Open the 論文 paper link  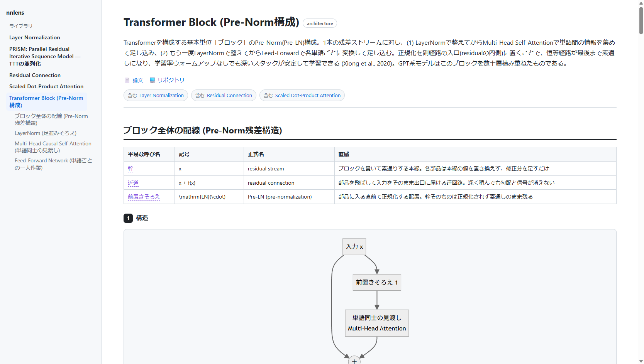(138, 80)
